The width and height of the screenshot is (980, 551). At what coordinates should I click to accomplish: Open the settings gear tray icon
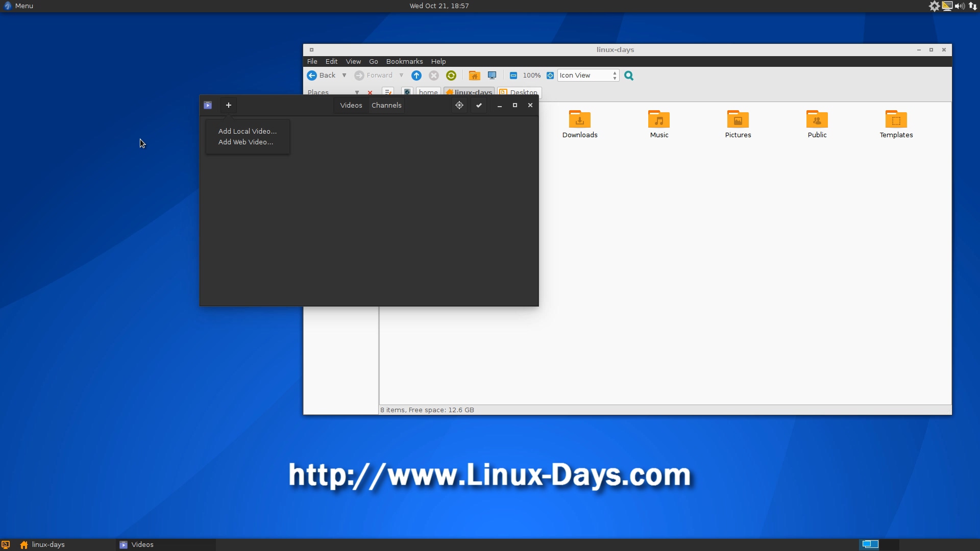934,6
